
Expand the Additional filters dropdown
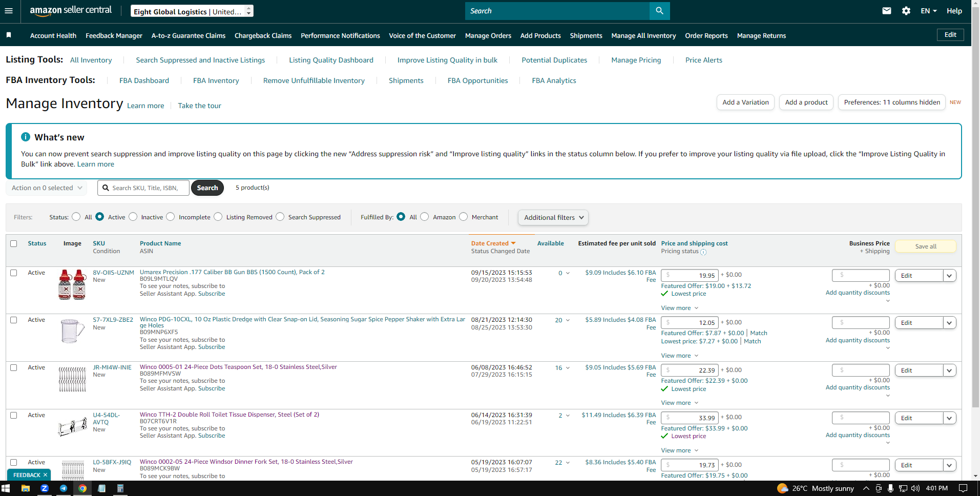point(553,217)
